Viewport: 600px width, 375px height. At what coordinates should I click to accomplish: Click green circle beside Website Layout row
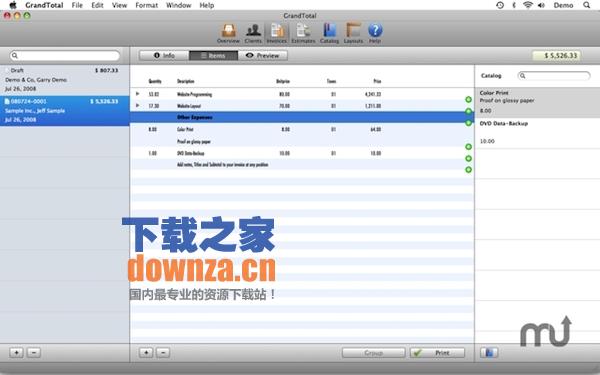tap(468, 111)
